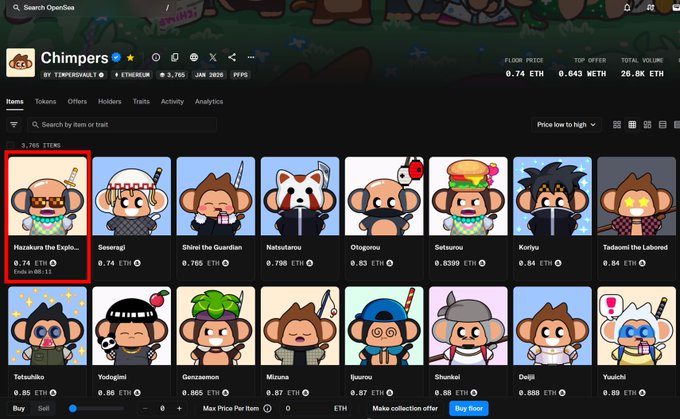This screenshot has width=680, height=419.
Task: Open Tadaomi the Labored NFT image
Action: point(637,196)
